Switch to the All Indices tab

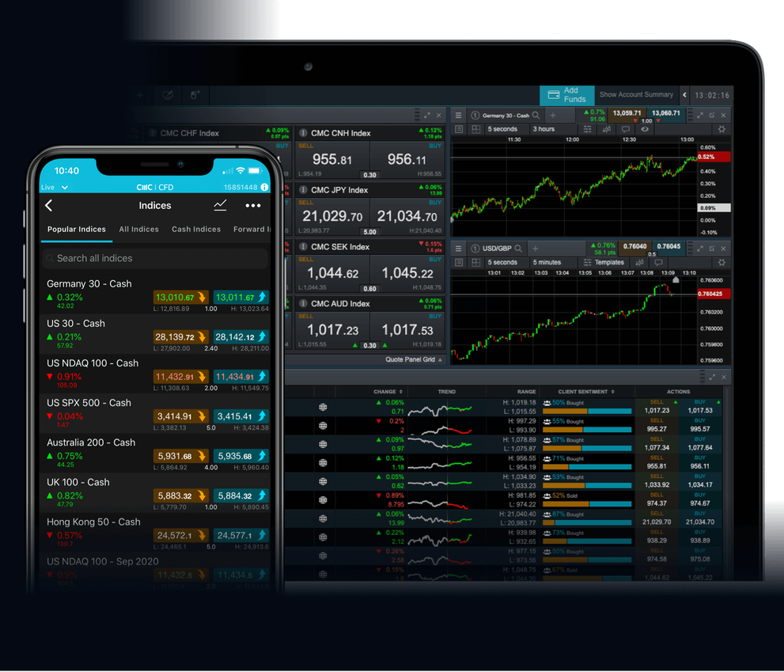point(138,230)
